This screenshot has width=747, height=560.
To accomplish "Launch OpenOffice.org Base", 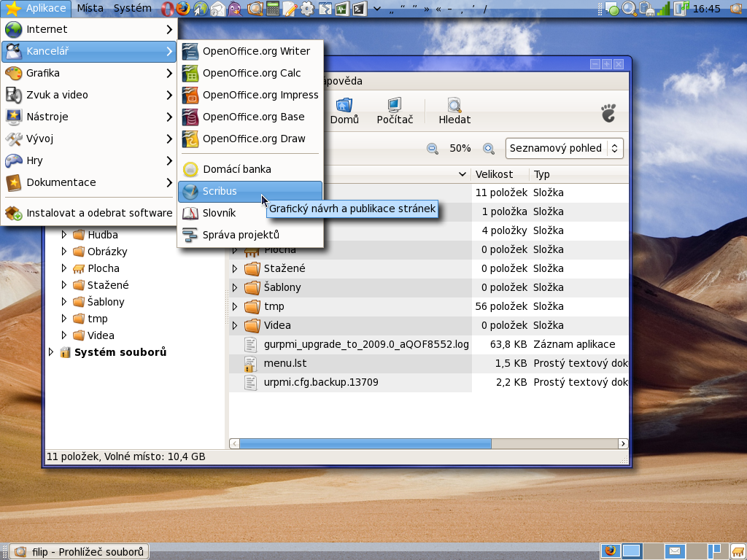I will [x=250, y=117].
